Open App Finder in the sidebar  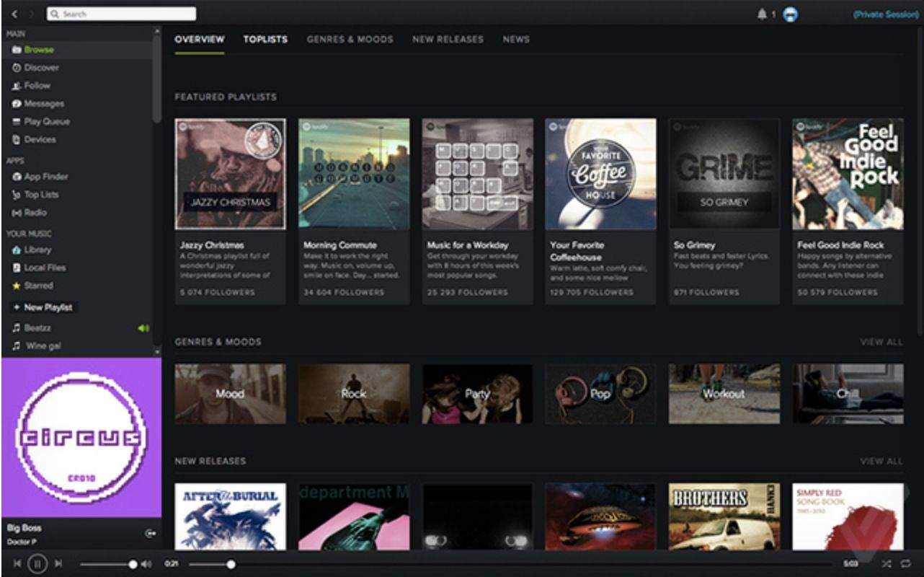(45, 177)
